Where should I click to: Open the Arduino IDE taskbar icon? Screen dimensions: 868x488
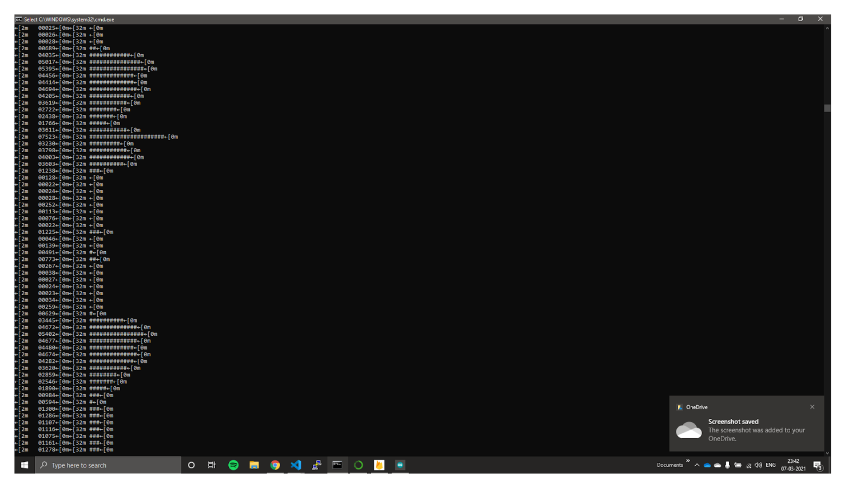click(x=400, y=465)
